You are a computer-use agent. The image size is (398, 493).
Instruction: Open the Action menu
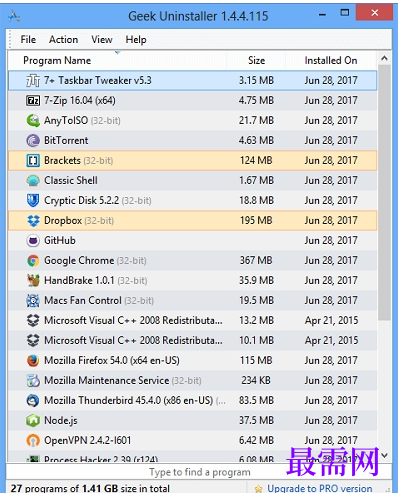tap(63, 40)
